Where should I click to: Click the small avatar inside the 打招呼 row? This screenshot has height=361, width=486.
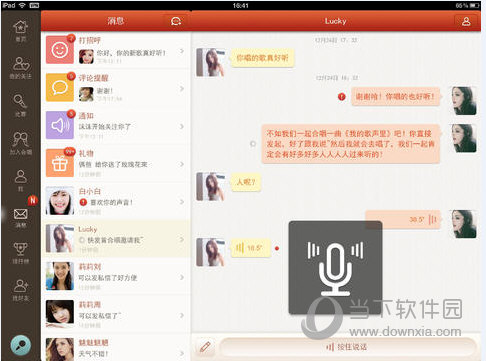[86, 56]
